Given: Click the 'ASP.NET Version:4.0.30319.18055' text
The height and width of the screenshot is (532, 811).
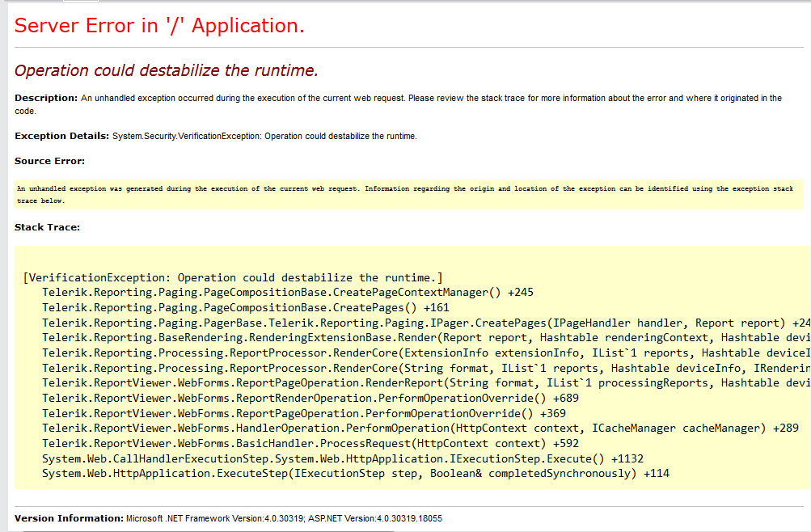Looking at the screenshot, I should click(x=375, y=518).
